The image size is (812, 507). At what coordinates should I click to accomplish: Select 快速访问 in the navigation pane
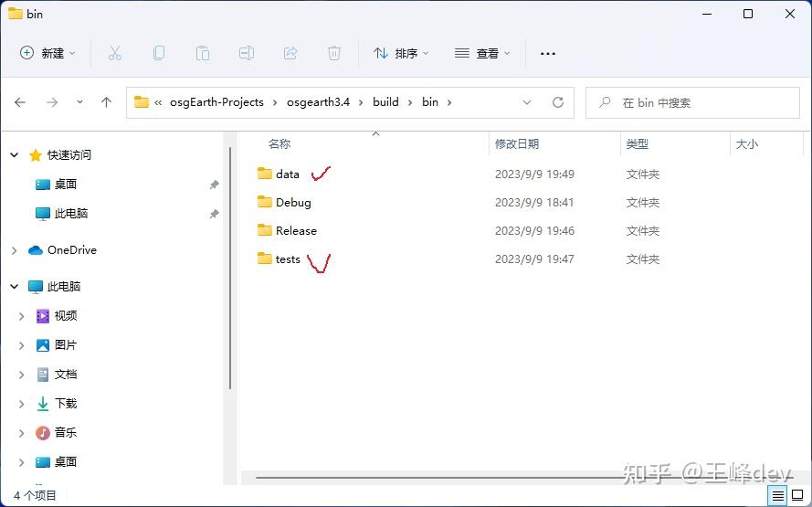point(69,155)
